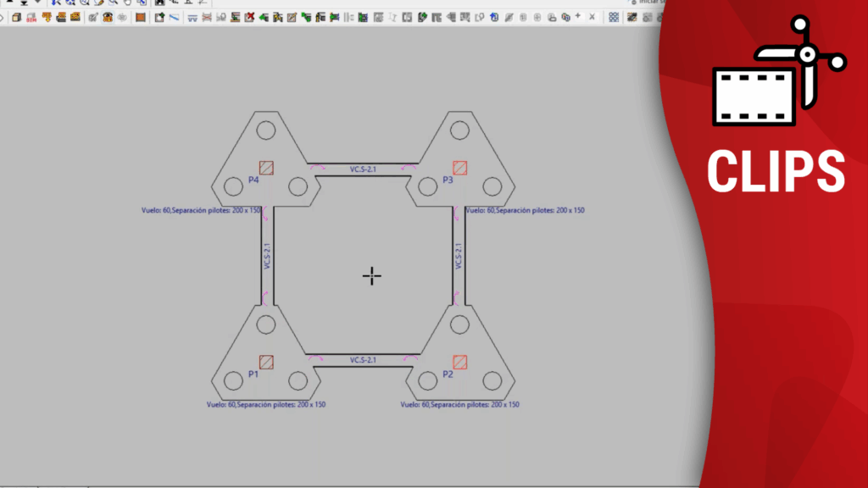Select the solid orange square icon
Viewport: 868px width, 488px height.
pos(141,17)
